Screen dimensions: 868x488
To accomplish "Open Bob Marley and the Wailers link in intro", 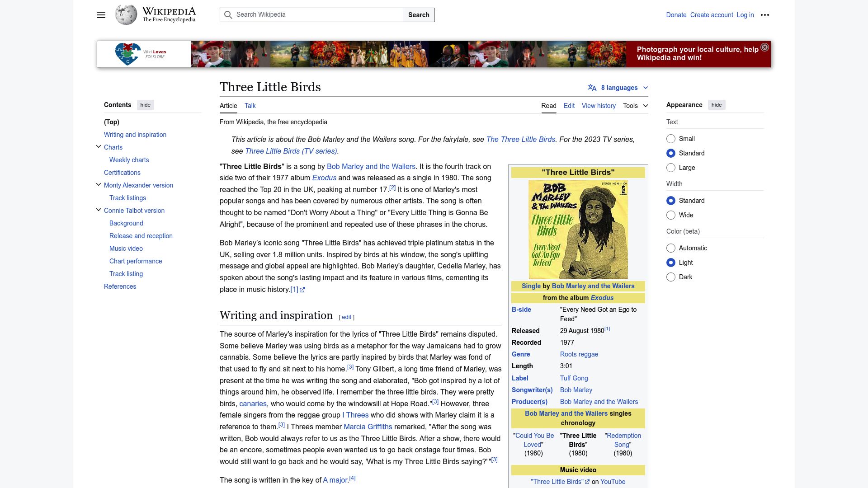I will [371, 166].
